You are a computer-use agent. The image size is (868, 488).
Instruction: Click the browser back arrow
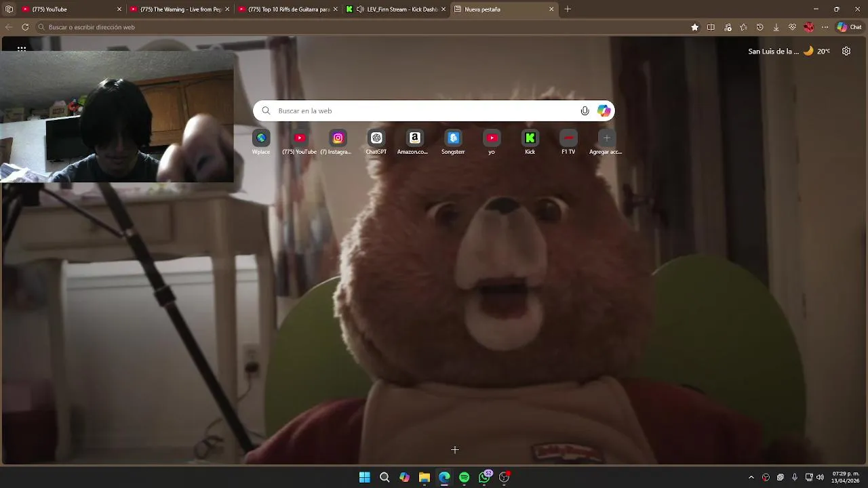(9, 27)
